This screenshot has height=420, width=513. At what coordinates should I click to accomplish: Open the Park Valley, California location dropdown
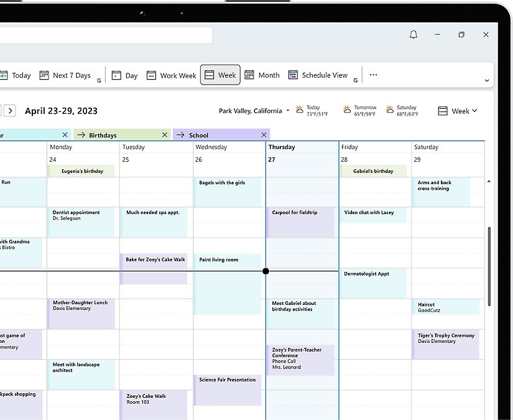click(x=287, y=111)
